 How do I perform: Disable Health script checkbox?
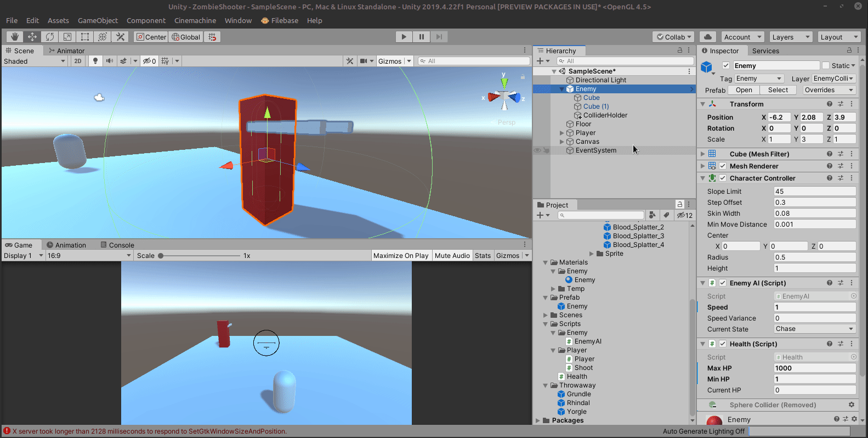723,344
